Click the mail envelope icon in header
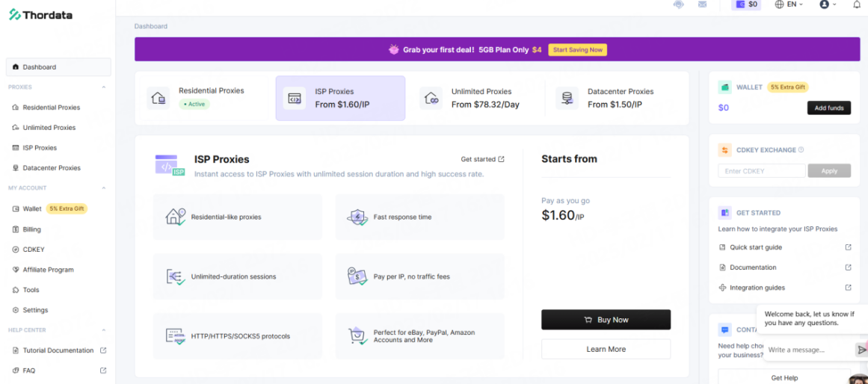868x384 pixels. (703, 4)
